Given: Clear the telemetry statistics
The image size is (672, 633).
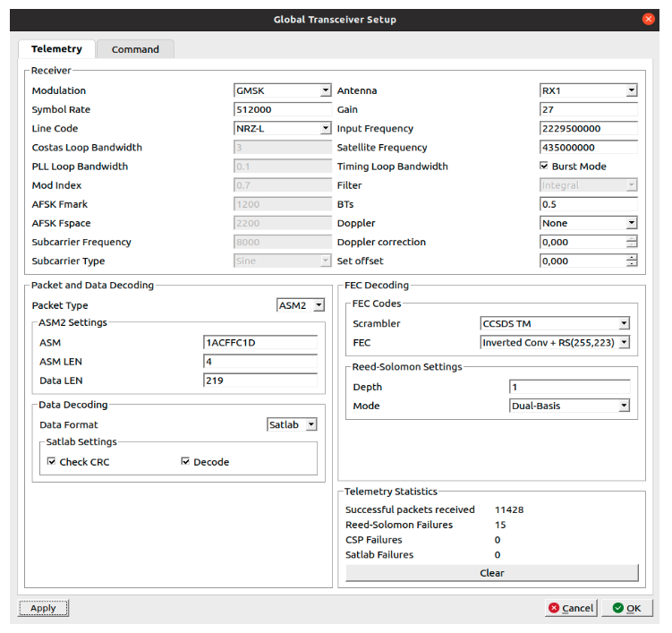Looking at the screenshot, I should (x=492, y=573).
